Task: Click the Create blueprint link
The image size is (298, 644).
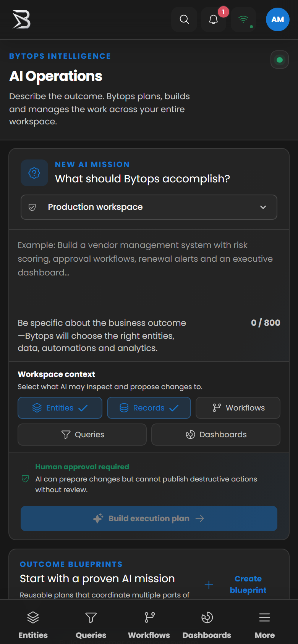Action: tap(248, 584)
